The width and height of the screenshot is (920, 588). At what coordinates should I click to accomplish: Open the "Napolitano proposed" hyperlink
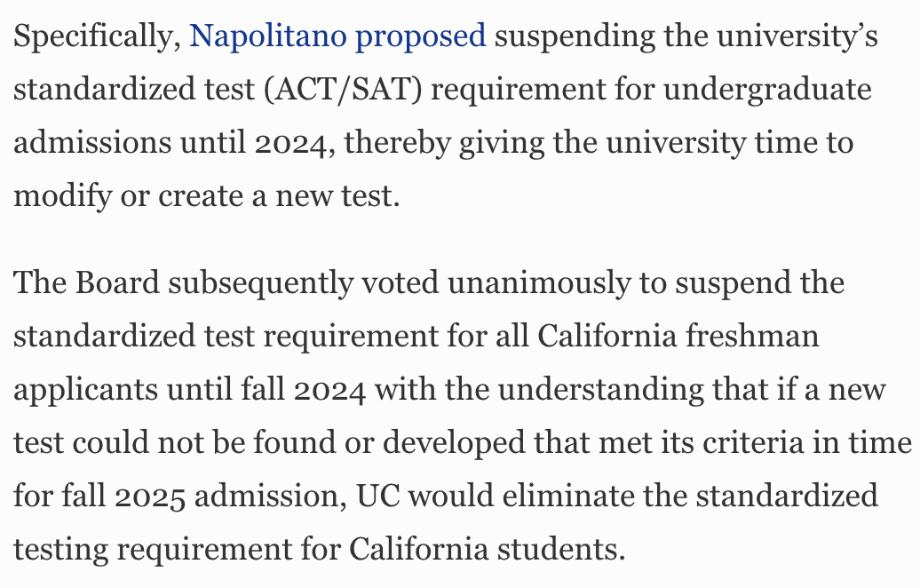tap(337, 36)
